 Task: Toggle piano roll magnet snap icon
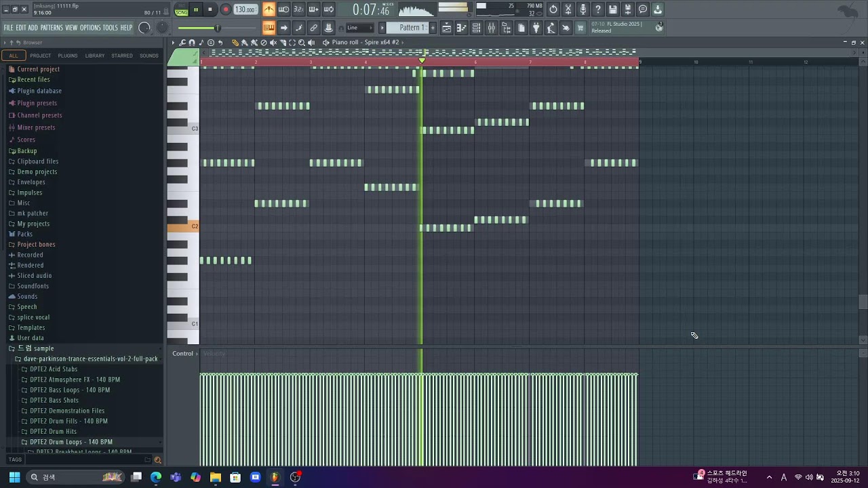point(192,43)
